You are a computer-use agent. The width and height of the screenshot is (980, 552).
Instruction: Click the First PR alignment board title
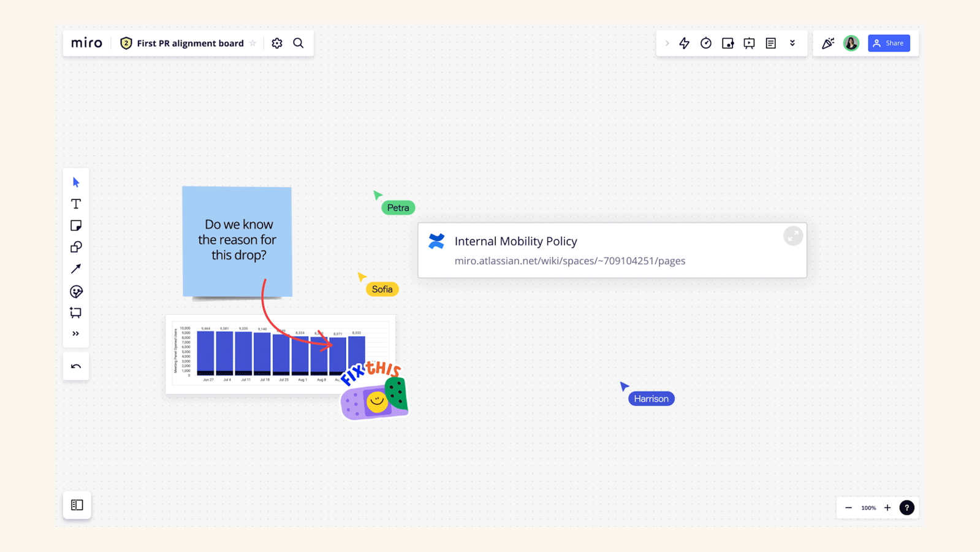pos(190,43)
